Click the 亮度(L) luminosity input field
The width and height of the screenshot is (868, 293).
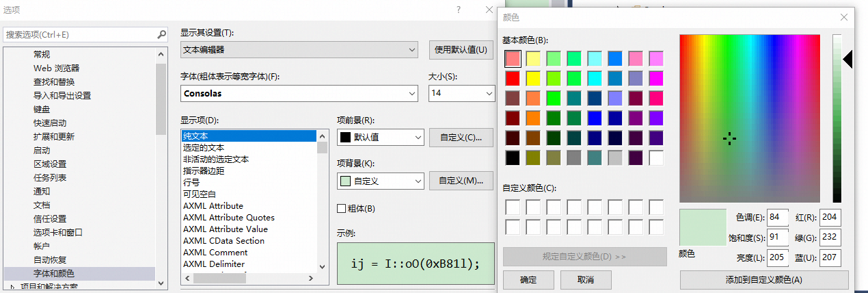pos(778,258)
